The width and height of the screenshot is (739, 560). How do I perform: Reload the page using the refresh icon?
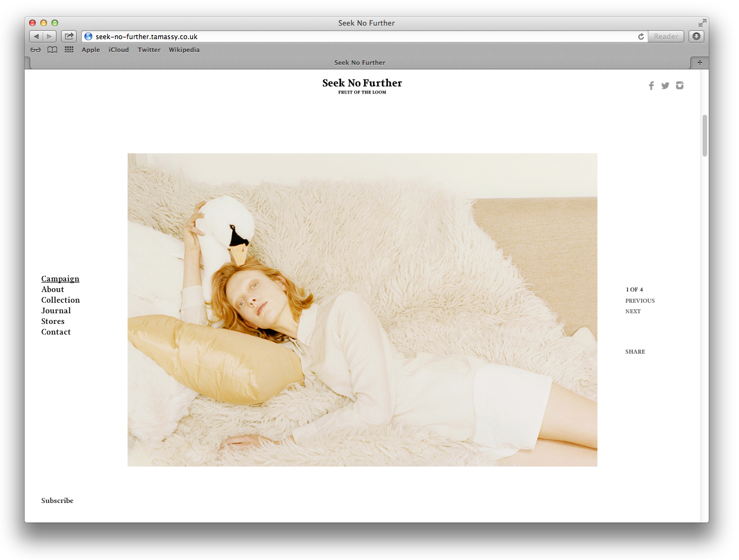tap(641, 36)
